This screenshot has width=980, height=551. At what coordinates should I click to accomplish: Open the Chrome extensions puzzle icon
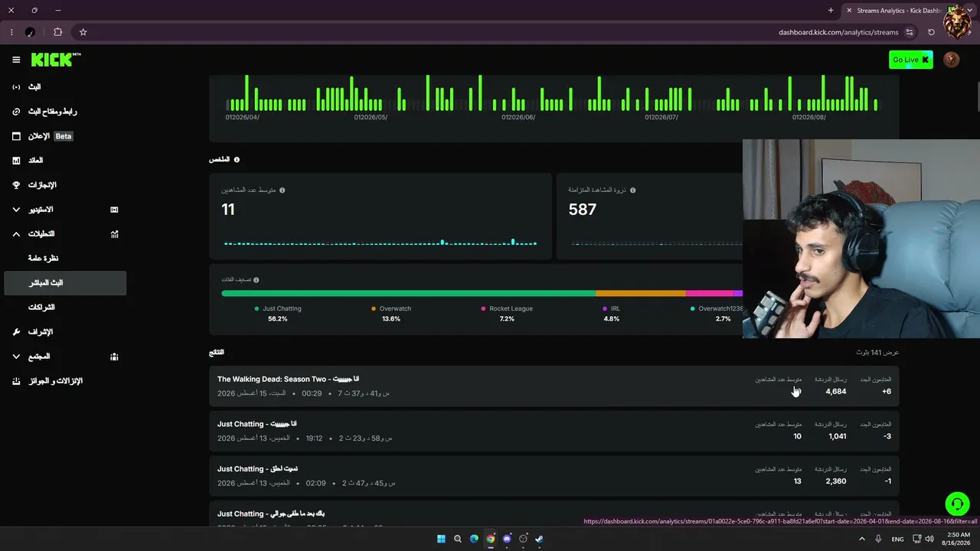click(x=58, y=32)
